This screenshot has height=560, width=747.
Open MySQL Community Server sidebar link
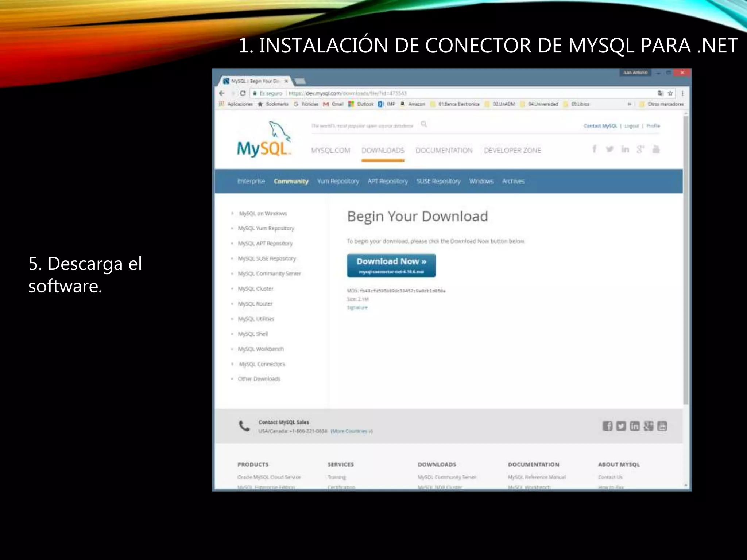pos(269,274)
